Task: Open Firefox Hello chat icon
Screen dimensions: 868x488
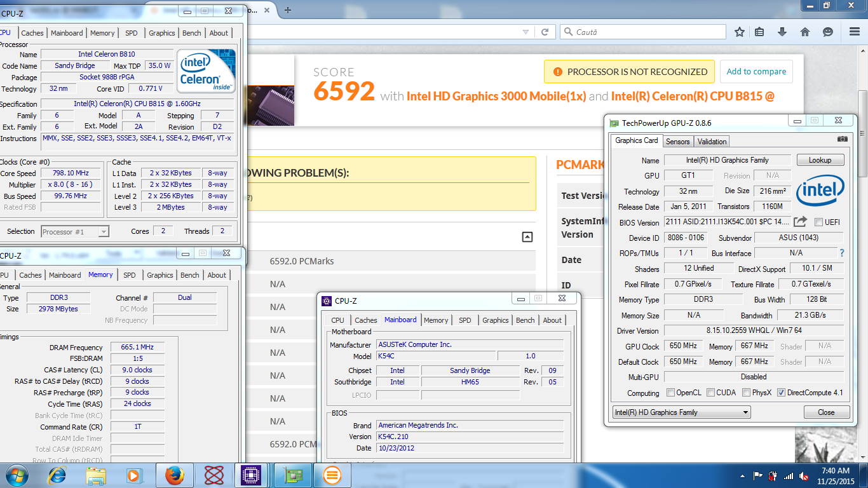Action: 827,32
